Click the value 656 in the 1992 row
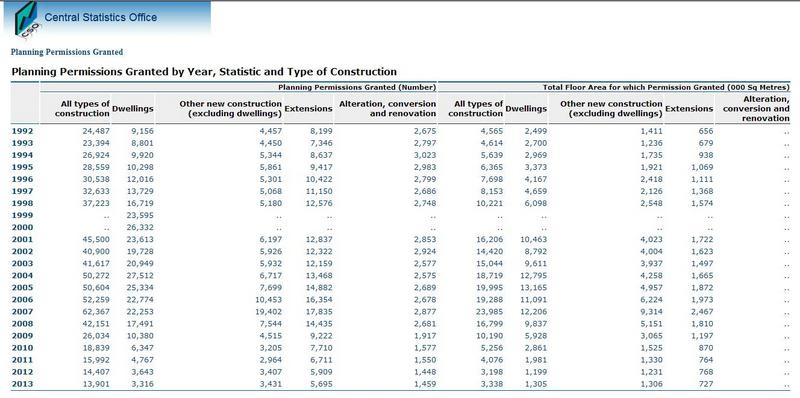Image resolution: width=800 pixels, height=398 pixels. [706, 131]
